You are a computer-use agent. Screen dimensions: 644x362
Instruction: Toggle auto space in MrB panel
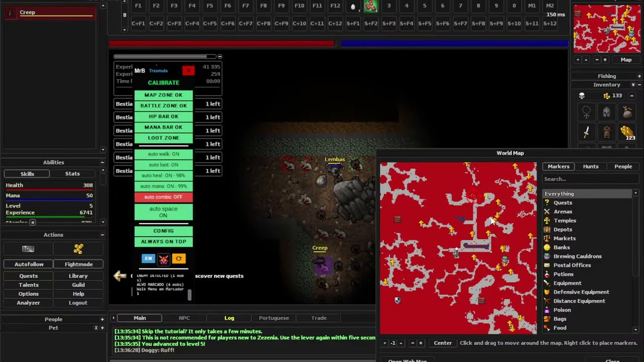pyautogui.click(x=164, y=212)
